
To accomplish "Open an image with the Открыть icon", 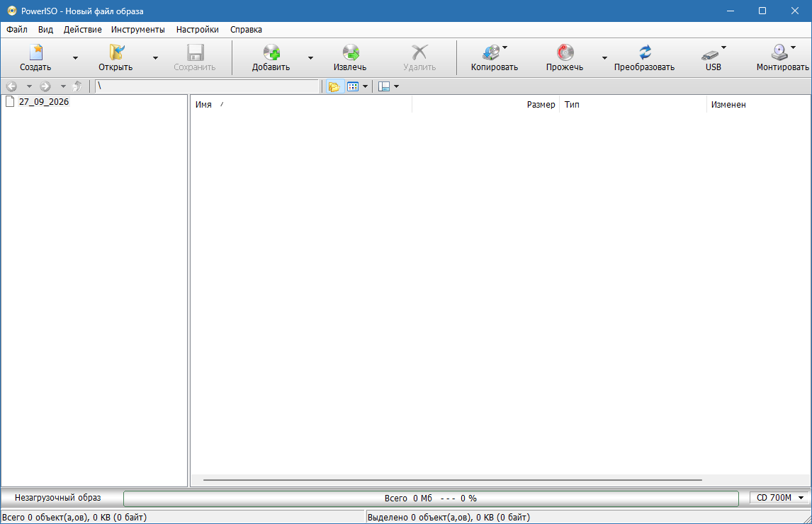I will point(116,52).
